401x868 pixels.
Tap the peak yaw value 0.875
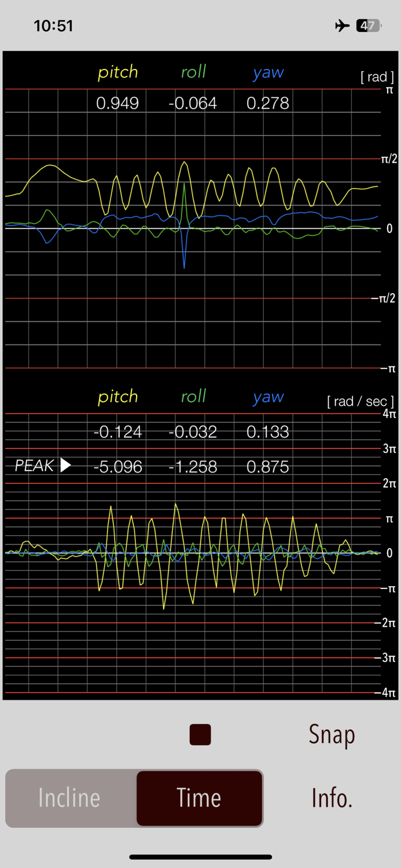click(268, 468)
